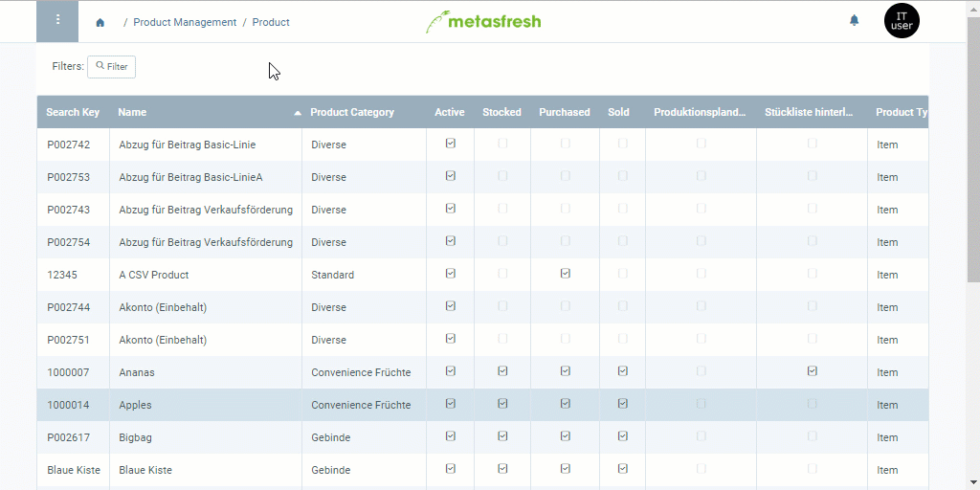This screenshot has height=490, width=980.
Task: Sort table by Search Key header
Action: click(x=73, y=112)
